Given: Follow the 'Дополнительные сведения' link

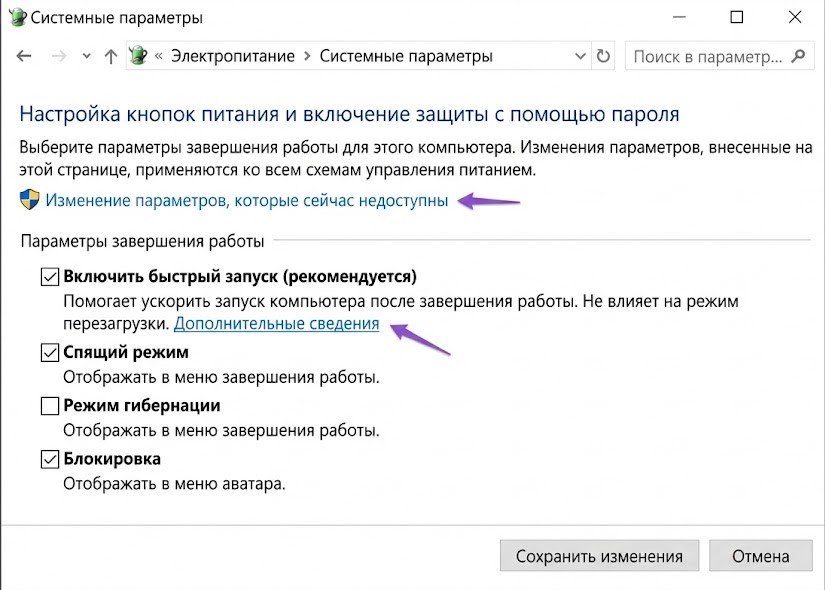Looking at the screenshot, I should point(278,323).
